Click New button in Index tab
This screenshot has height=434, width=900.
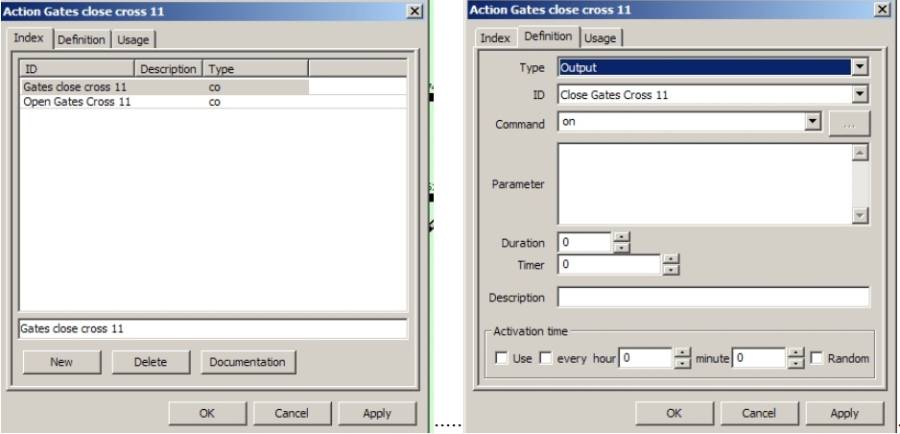61,362
